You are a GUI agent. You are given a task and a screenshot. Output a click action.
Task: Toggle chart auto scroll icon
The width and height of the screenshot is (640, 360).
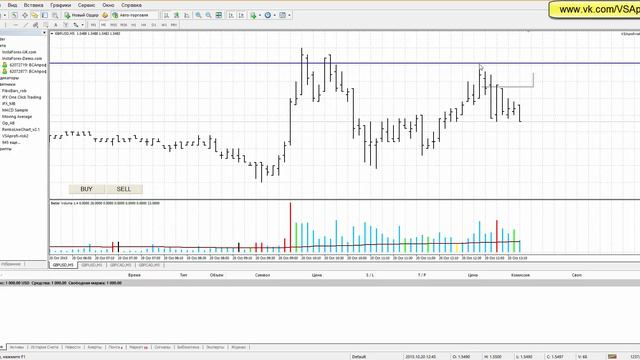[231, 15]
